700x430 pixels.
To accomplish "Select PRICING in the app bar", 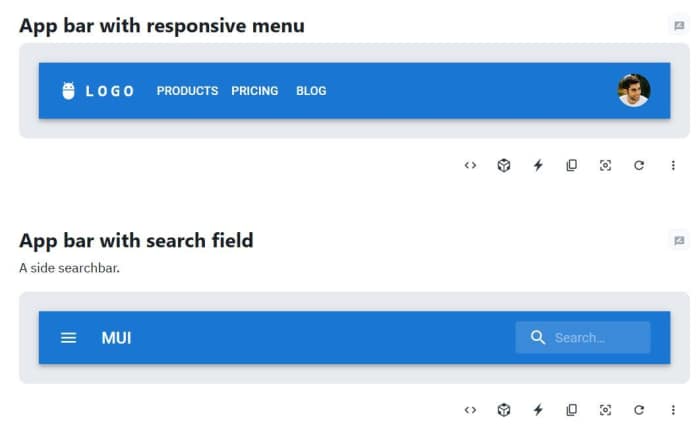I will tap(254, 91).
